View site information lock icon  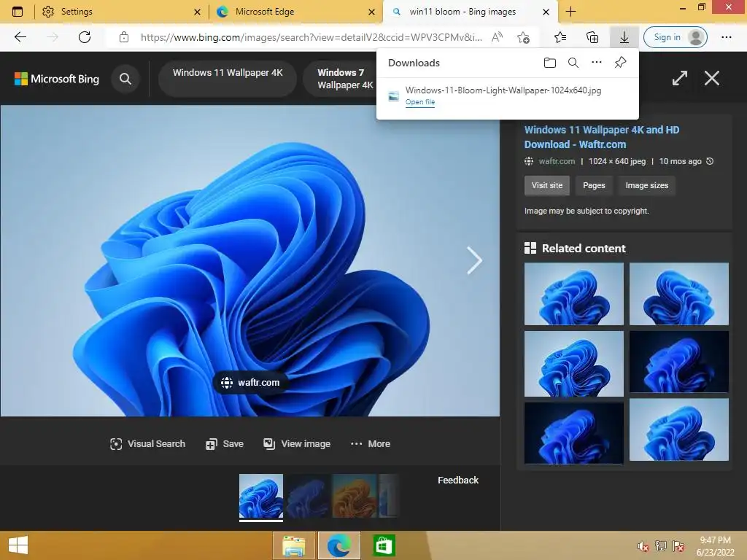[124, 37]
